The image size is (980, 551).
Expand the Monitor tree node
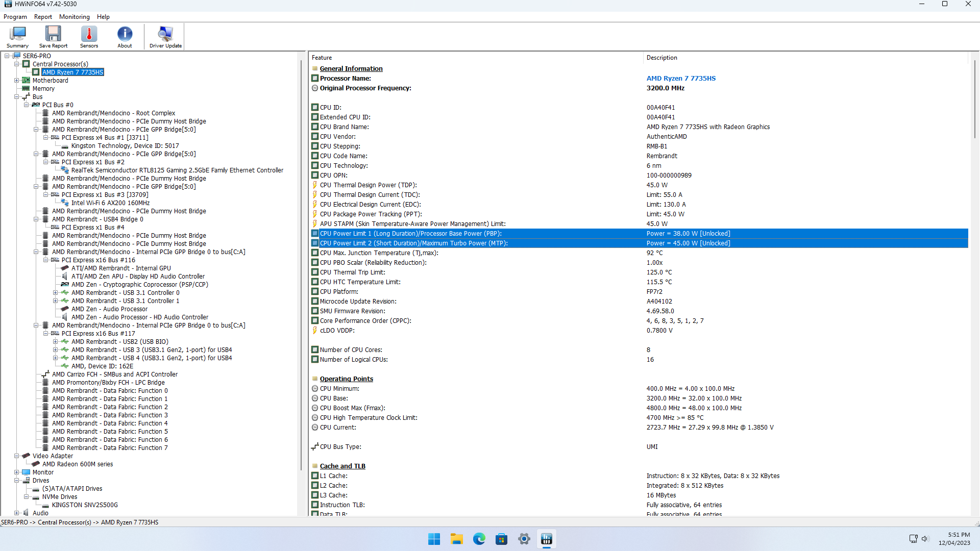17,472
